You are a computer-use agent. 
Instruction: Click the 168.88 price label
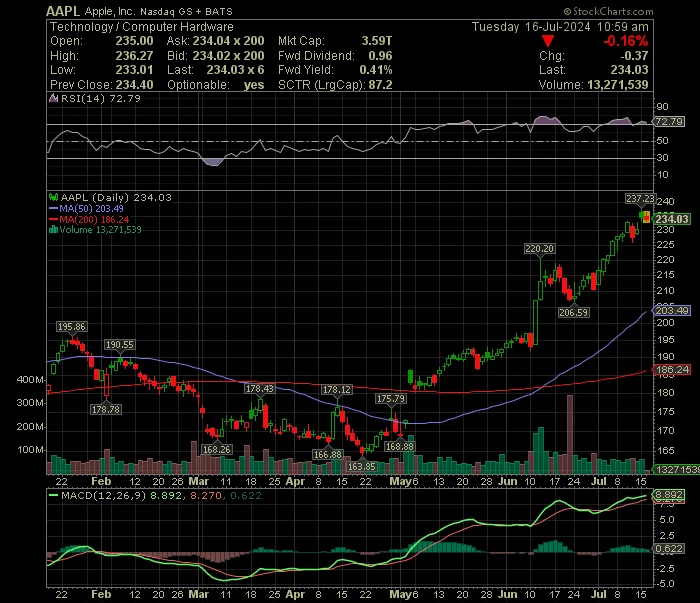tap(400, 446)
